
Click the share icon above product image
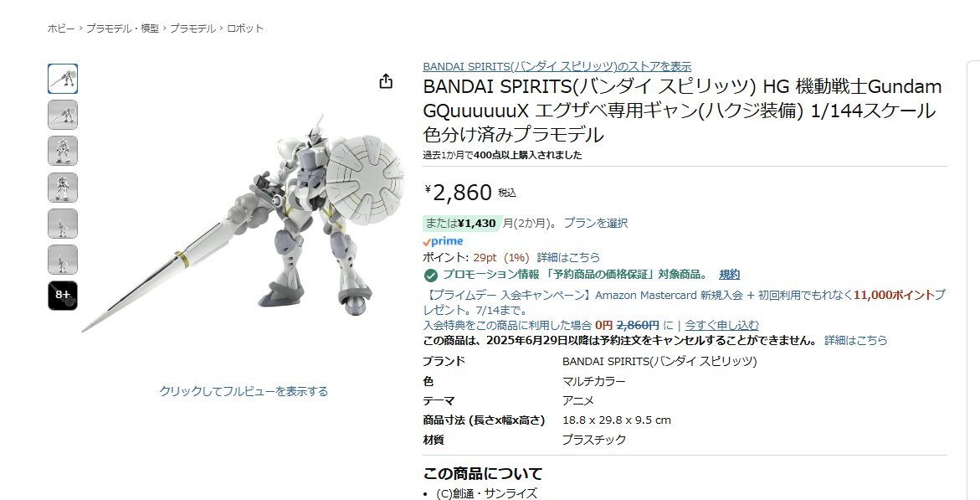(x=387, y=81)
